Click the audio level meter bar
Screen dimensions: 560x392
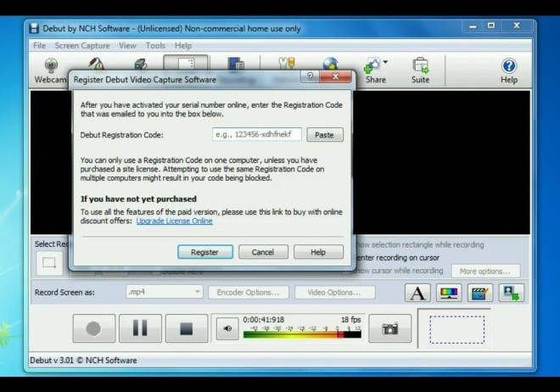[302, 334]
